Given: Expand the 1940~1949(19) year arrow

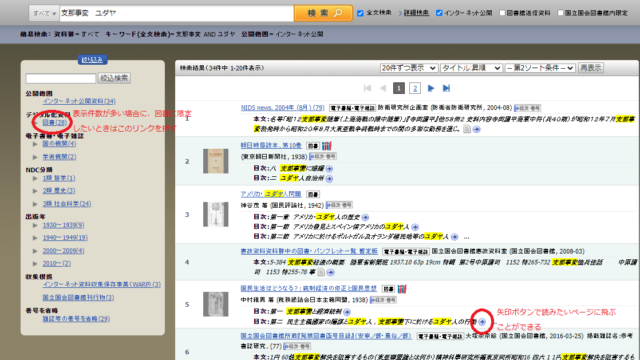Looking at the screenshot, I should (x=35, y=238).
